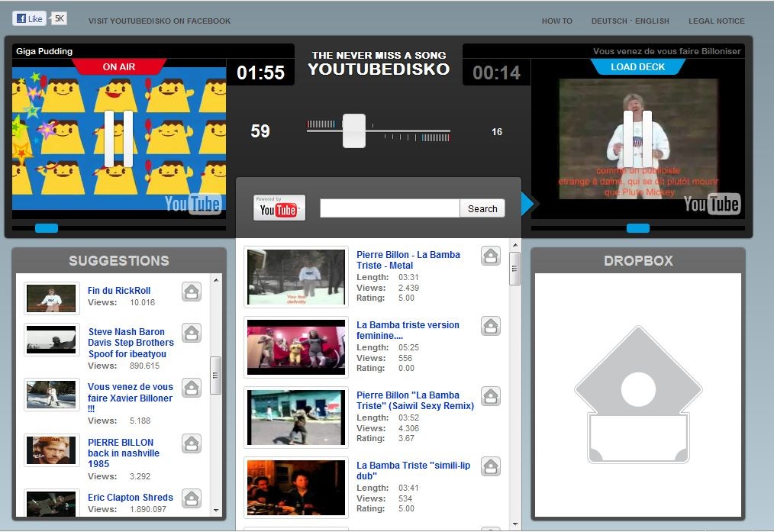Open the How To page
The image size is (774, 532).
click(x=556, y=21)
